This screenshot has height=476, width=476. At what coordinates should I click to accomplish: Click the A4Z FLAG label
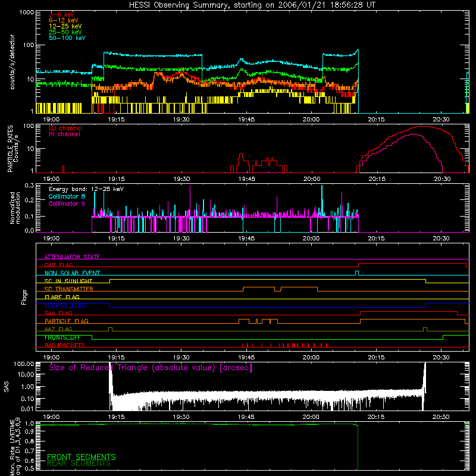click(x=58, y=329)
